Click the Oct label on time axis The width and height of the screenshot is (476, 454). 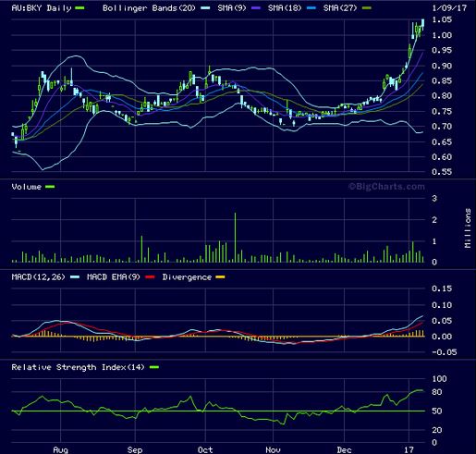coord(205,449)
